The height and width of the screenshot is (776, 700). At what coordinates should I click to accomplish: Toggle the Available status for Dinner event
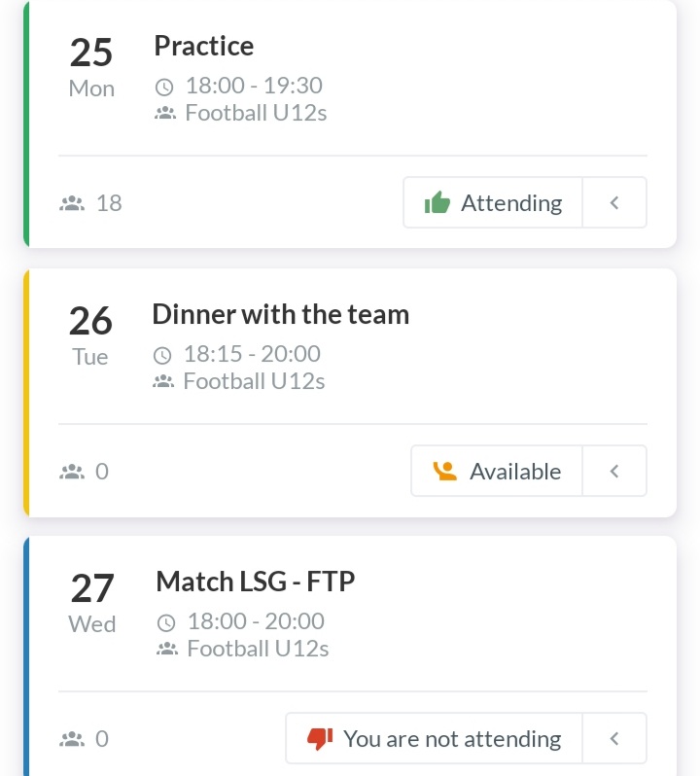[x=497, y=471]
